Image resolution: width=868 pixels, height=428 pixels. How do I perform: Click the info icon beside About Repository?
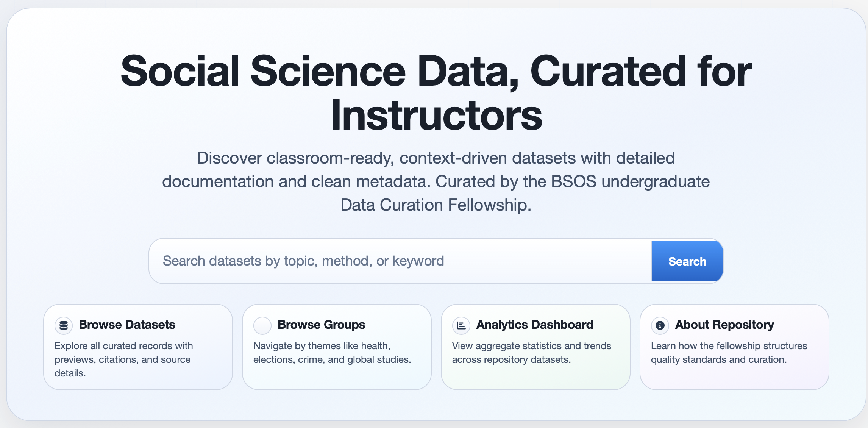click(660, 325)
